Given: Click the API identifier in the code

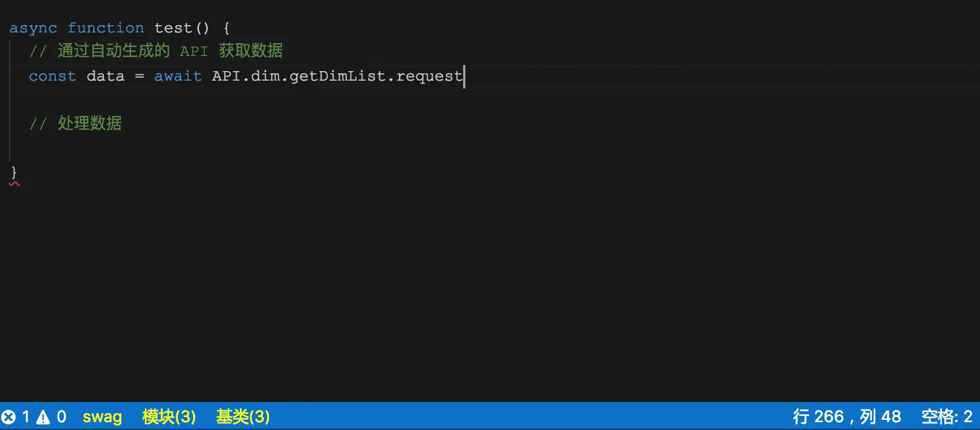Looking at the screenshot, I should (226, 76).
